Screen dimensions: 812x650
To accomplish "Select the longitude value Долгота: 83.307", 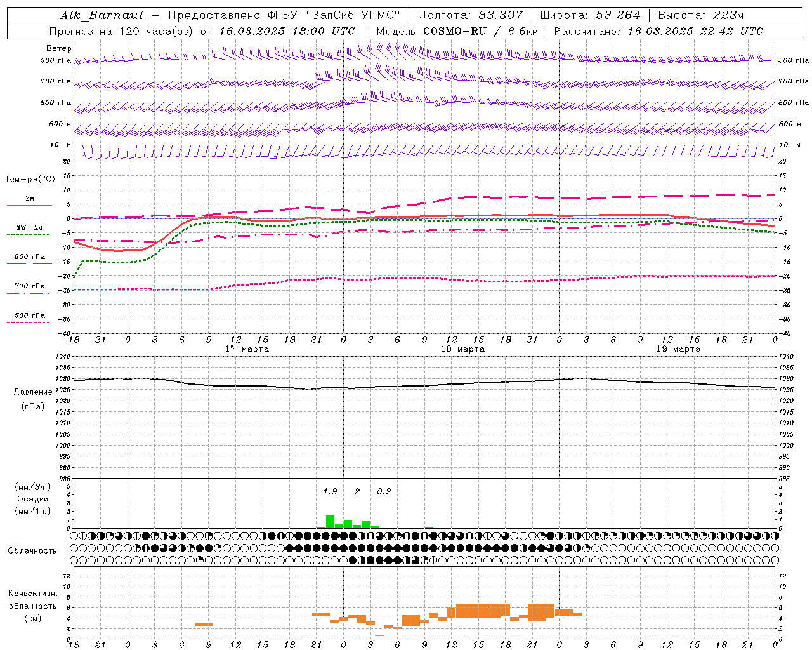I will 471,15.
